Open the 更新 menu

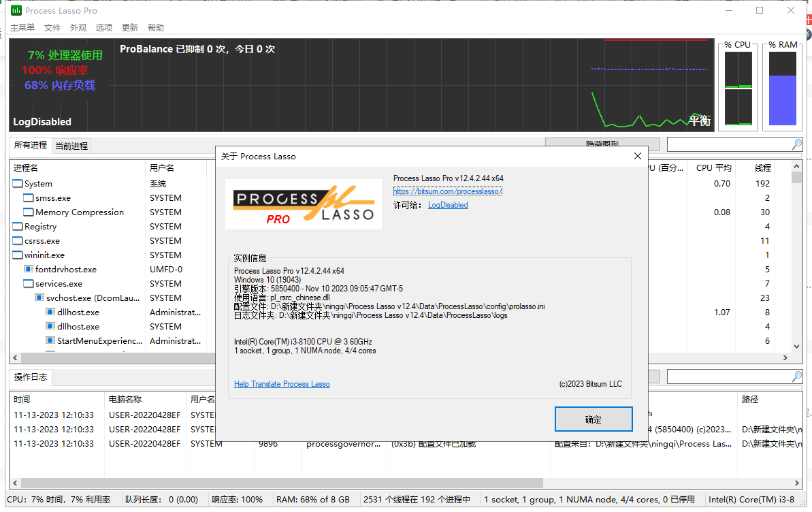[x=130, y=27]
